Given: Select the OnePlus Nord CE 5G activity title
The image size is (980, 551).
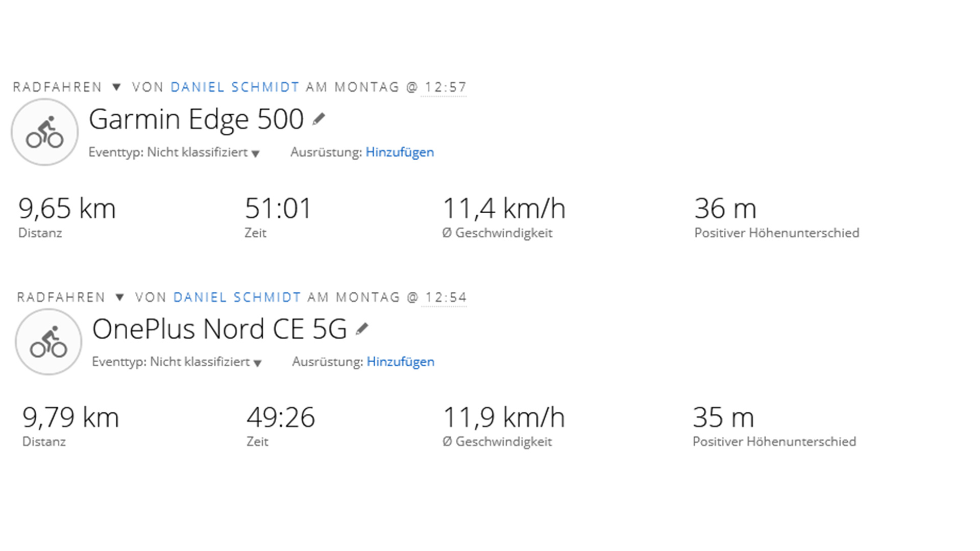Looking at the screenshot, I should 219,329.
